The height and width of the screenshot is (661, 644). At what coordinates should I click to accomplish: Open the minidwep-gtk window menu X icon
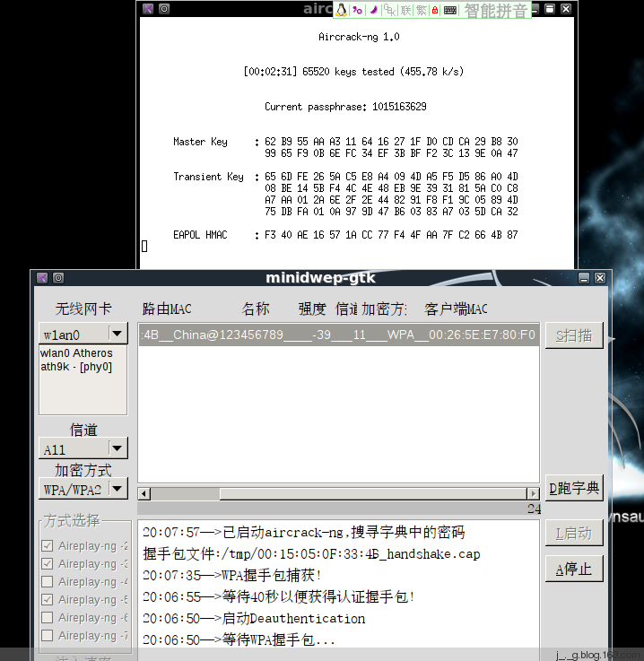pos(42,278)
